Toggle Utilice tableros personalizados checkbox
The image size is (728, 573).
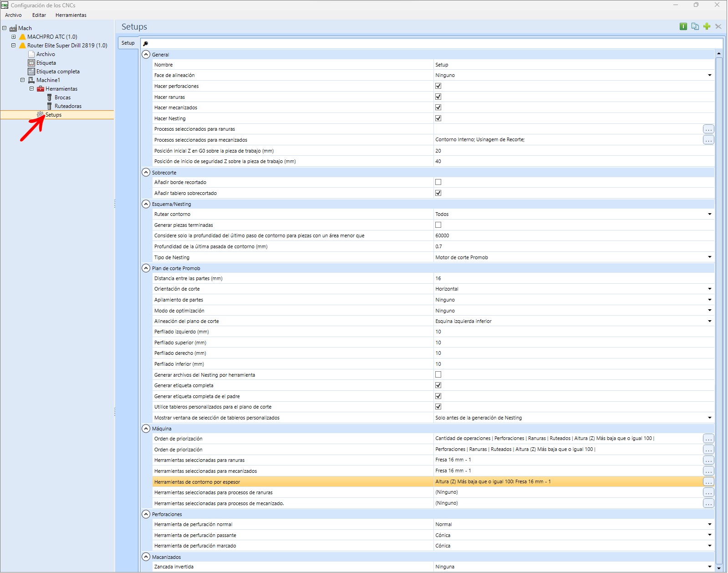point(438,407)
